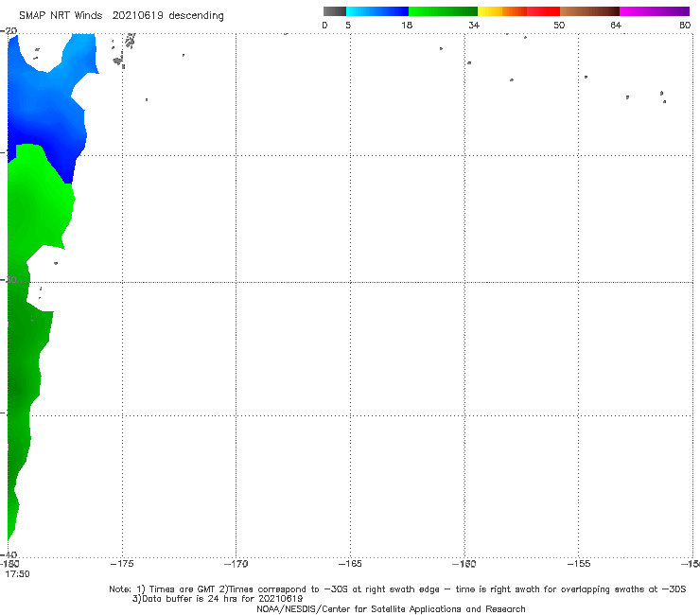Click the 'SMAP NRT Winds 20210619 descending' title
Viewport: 700px width, 615px height.
pyautogui.click(x=121, y=15)
